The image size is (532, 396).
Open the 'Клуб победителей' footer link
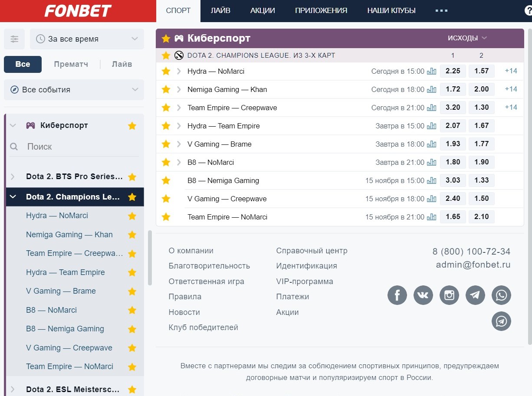coord(203,327)
